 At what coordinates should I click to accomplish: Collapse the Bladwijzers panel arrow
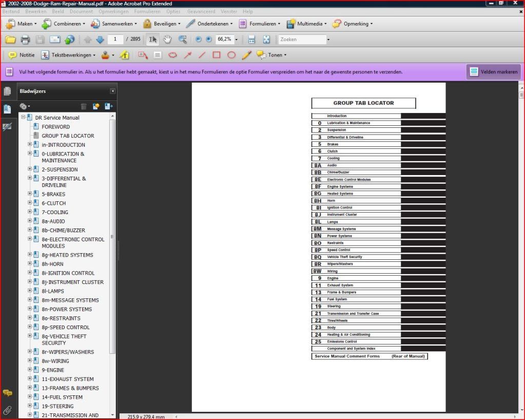(x=112, y=91)
